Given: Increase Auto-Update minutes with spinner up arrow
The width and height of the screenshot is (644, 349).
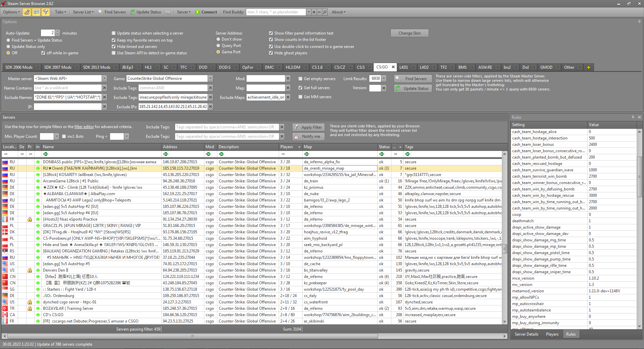Looking at the screenshot, I should [x=58, y=32].
